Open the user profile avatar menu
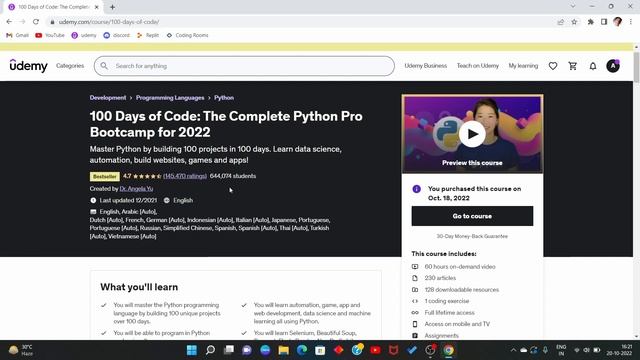Screen dimensions: 640x360 click(x=613, y=66)
